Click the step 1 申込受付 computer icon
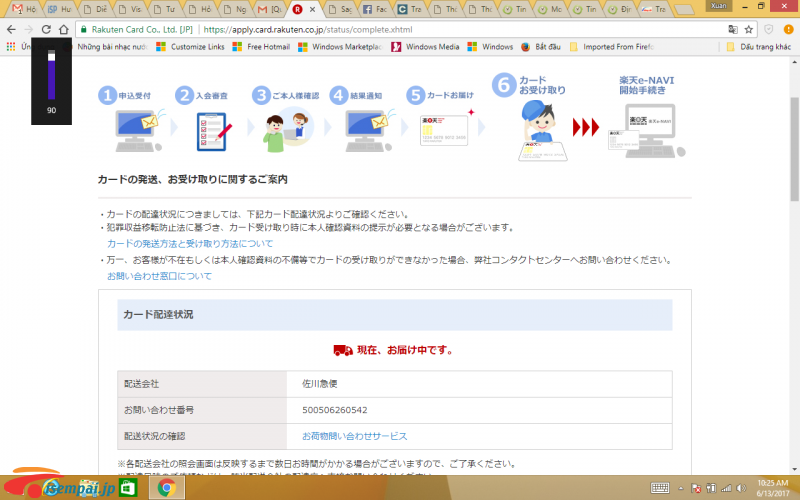This screenshot has height=500, width=800. pyautogui.click(x=139, y=131)
